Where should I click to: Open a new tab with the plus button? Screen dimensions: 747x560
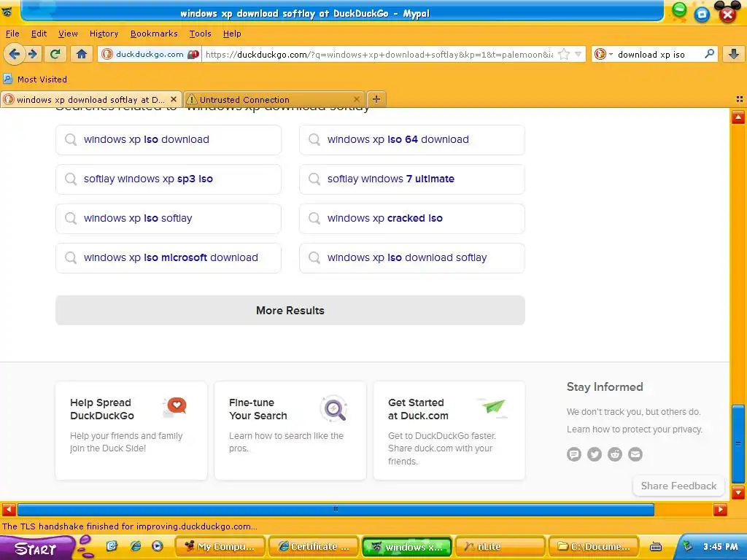pos(376,99)
